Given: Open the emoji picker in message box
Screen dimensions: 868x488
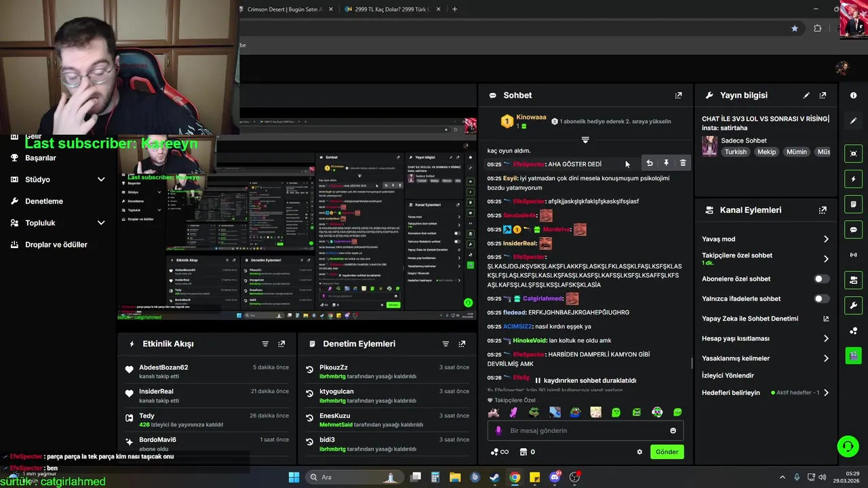Looking at the screenshot, I should point(673,430).
